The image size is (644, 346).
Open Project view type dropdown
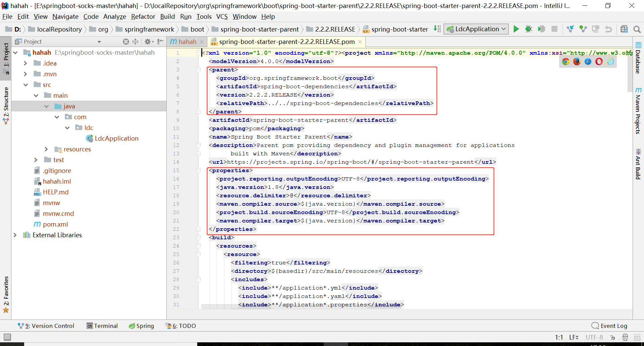(x=99, y=42)
